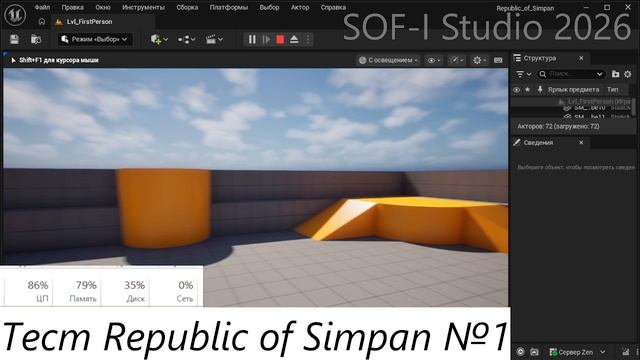Open the Инструменты menu
The image size is (640, 360).
tap(143, 7)
